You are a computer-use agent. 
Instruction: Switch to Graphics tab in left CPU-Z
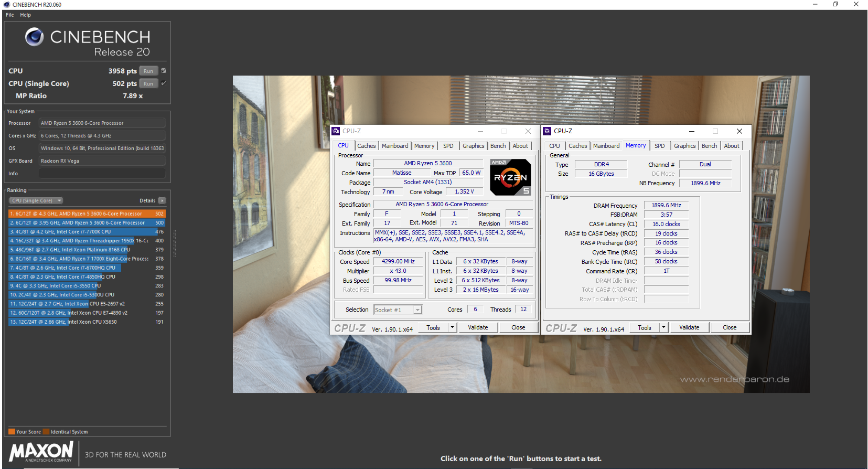[x=474, y=146]
